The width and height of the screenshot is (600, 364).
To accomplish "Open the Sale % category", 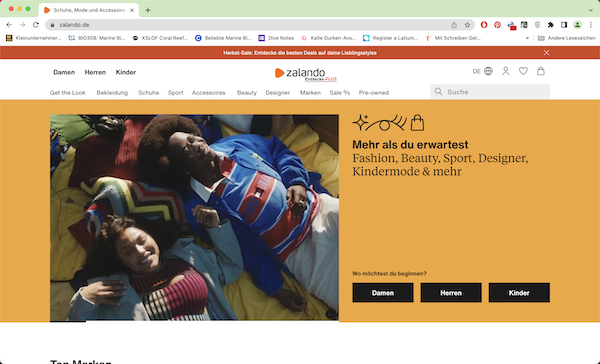I will click(339, 93).
